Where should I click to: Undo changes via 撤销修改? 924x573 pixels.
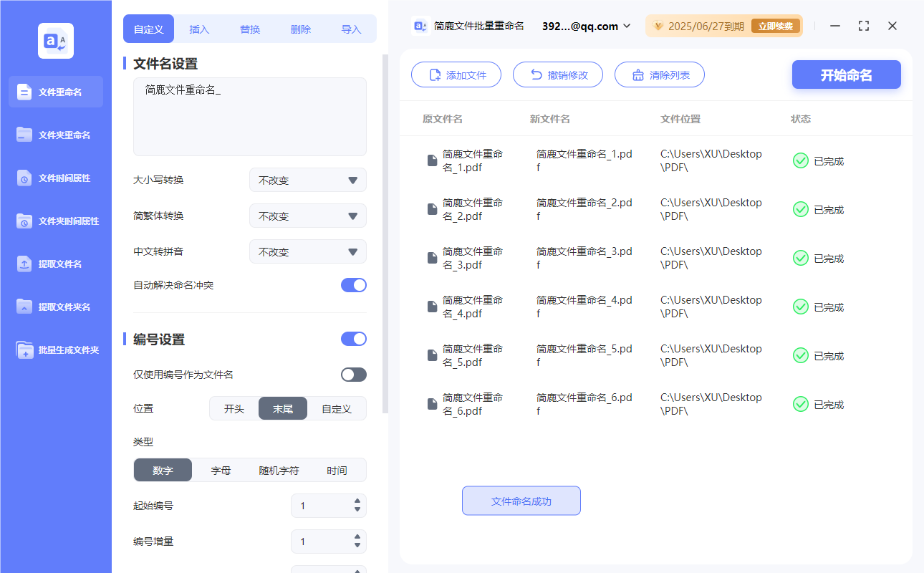(558, 74)
